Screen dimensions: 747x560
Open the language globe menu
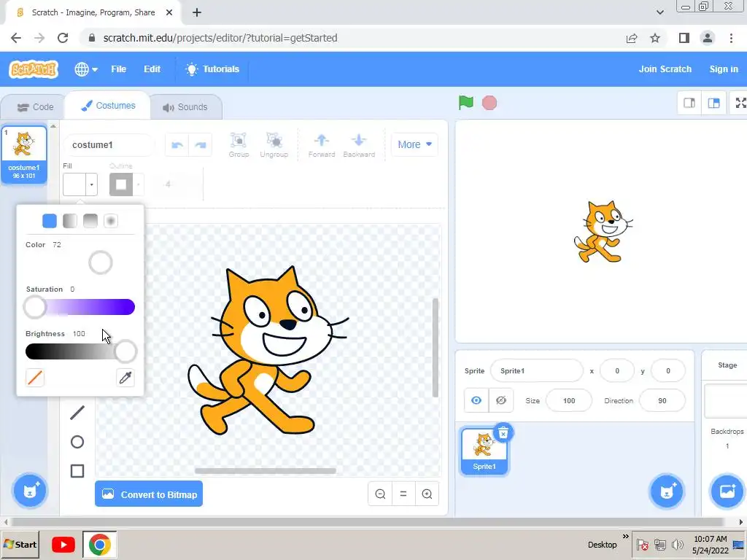[x=86, y=69]
